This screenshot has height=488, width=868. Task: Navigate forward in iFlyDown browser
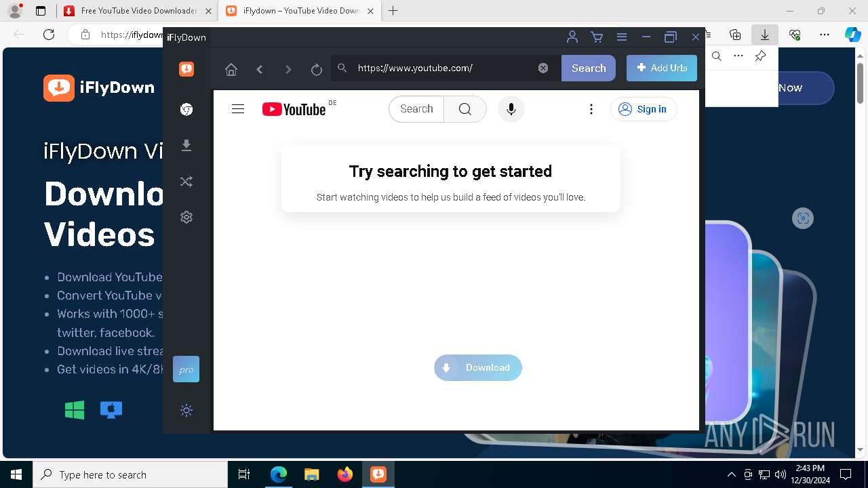tap(288, 68)
